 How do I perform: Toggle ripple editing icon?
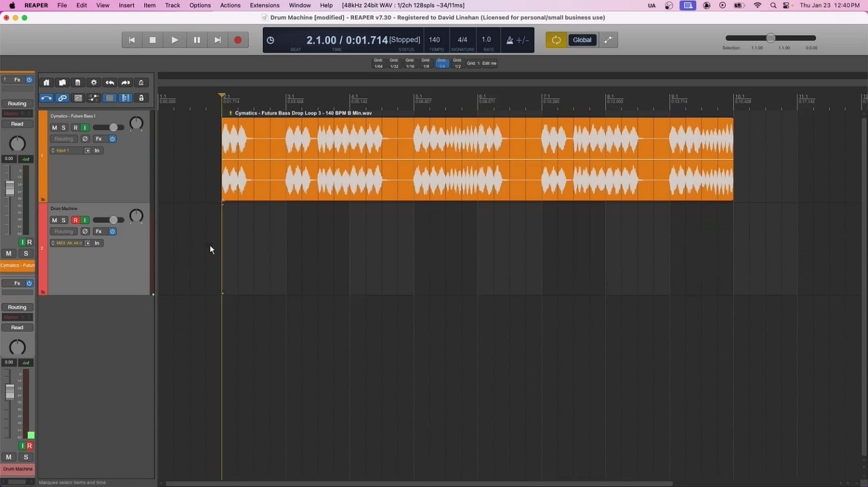78,98
